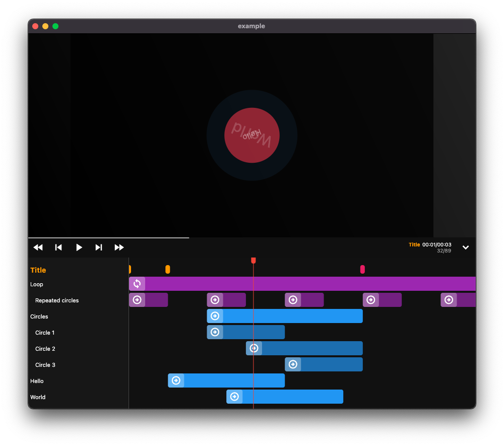
Task: Click the third Repeated circles clip icon
Action: click(x=293, y=300)
